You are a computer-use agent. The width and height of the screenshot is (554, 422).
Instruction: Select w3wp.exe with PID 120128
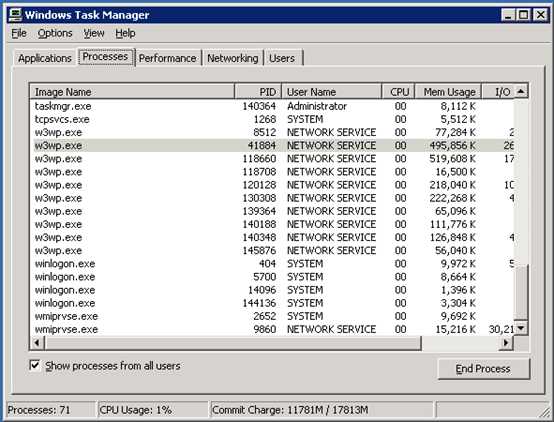point(272,185)
